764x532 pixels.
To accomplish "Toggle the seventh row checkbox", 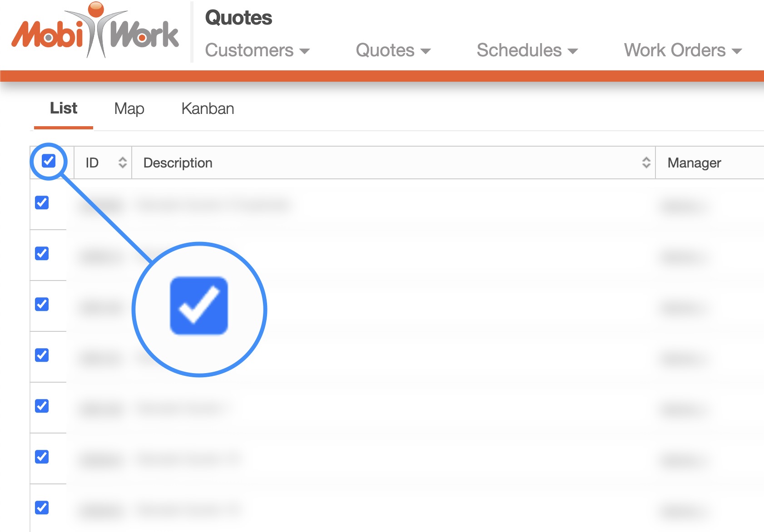I will pyautogui.click(x=42, y=507).
